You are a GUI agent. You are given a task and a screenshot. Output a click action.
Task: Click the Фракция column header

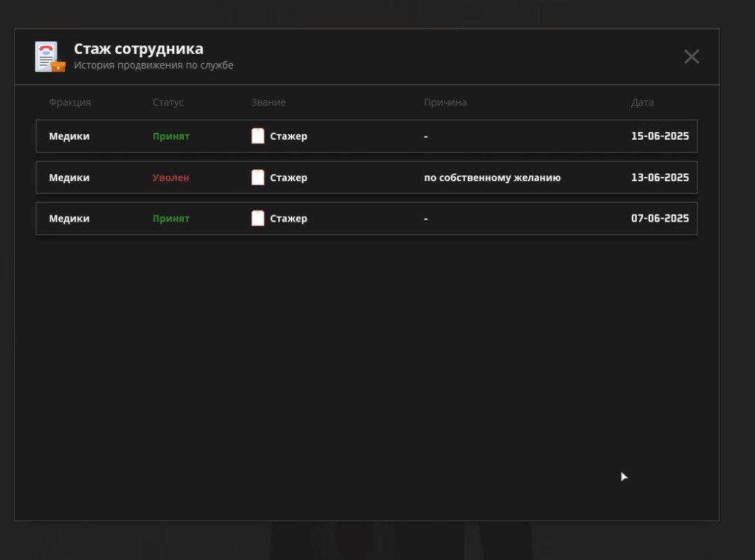(70, 102)
